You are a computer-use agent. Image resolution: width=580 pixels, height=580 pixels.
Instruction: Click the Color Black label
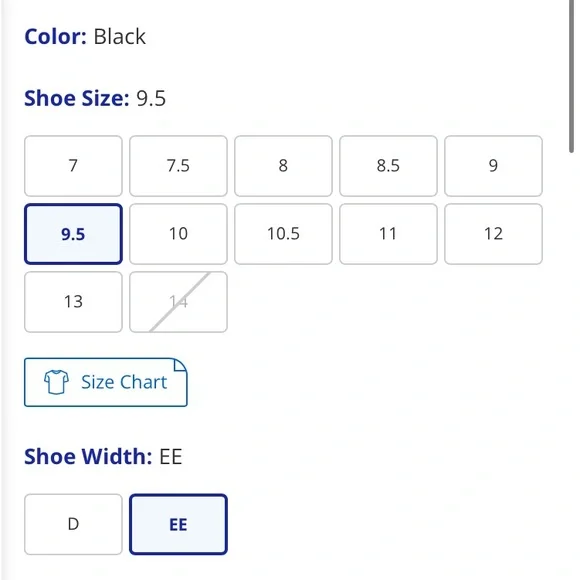pos(85,37)
